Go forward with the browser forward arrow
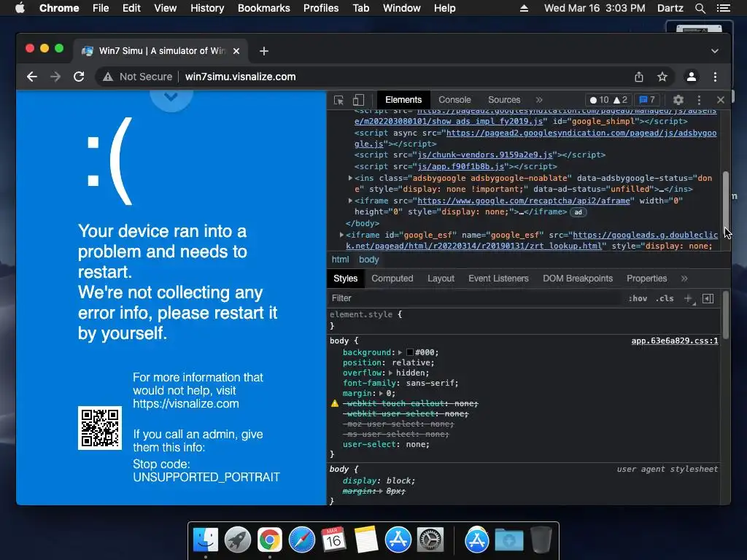Screen dimensions: 747x560 coord(55,77)
